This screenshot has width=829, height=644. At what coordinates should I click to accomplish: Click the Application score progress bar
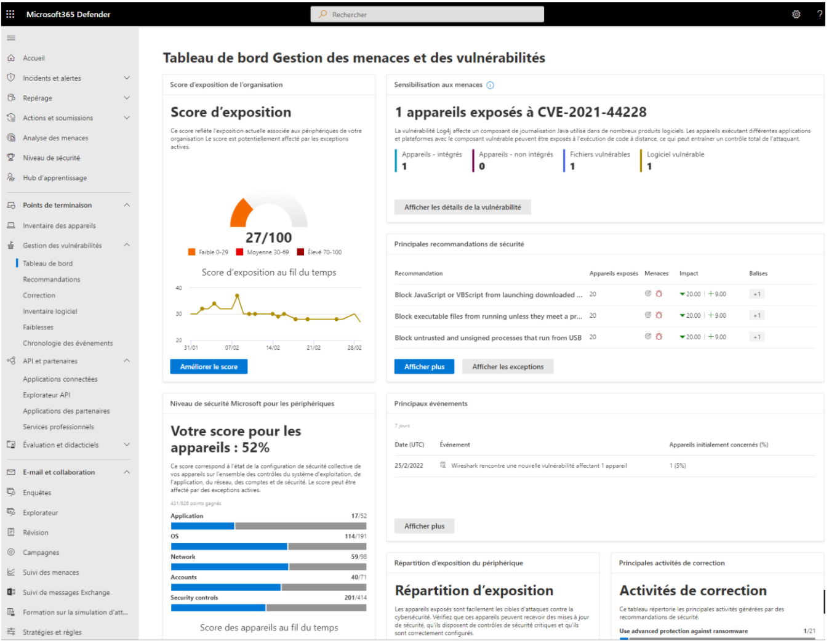click(268, 526)
